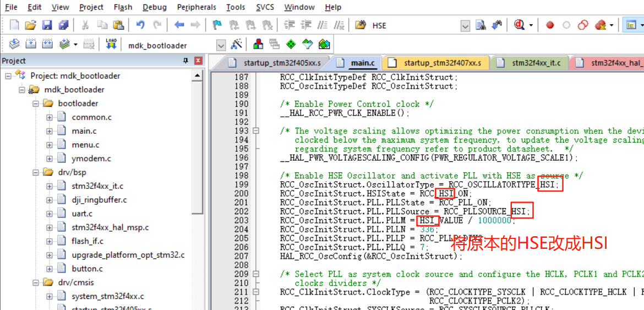Click the Project panel scrollbar up arrow

tap(198, 75)
